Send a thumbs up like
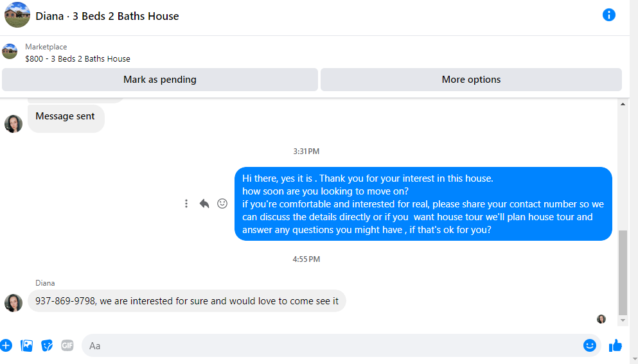Viewport: 638px width, 364px height. [616, 345]
